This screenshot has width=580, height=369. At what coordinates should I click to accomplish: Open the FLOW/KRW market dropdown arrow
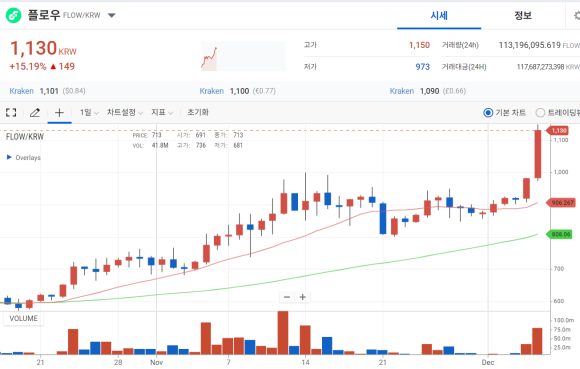coord(112,16)
